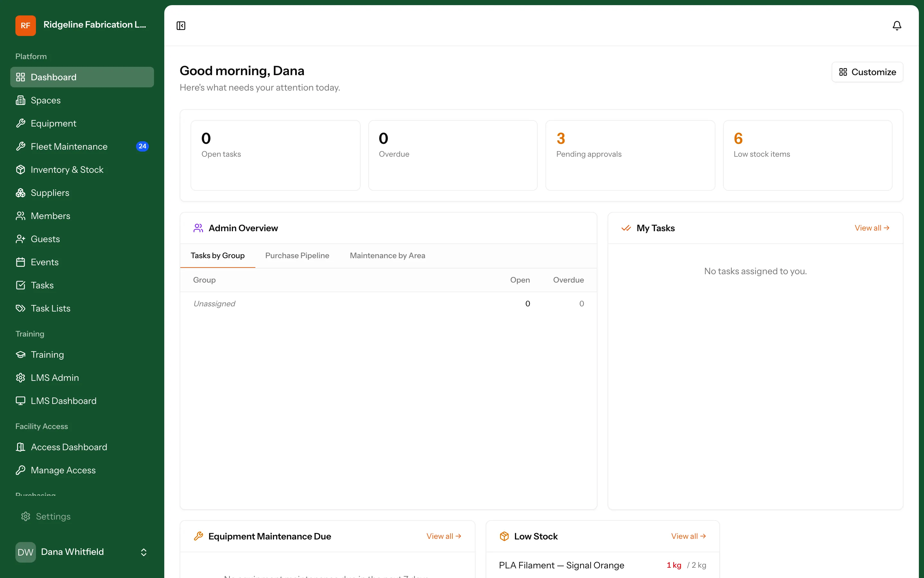Click the Fleet Maintenance wrench icon
This screenshot has width=924, height=578.
coord(21,146)
